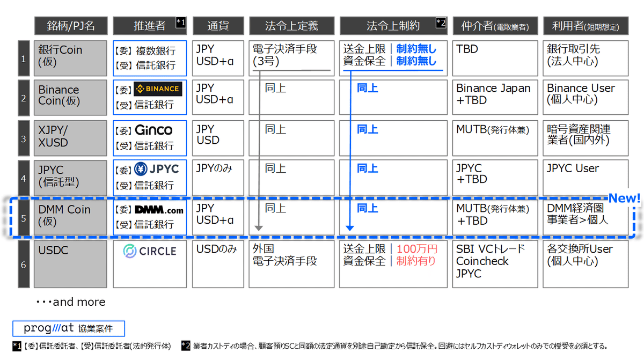This screenshot has width=644, height=360.
Task: Click row number 2 label
Action: [x=24, y=98]
